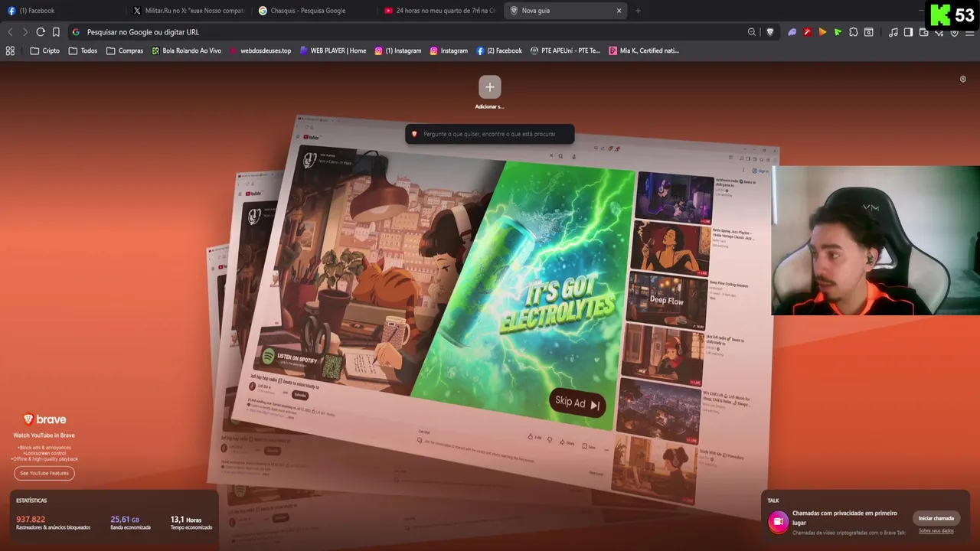This screenshot has width=980, height=551.
Task: Open webdosdeuses.top bookmark
Action: [x=260, y=51]
